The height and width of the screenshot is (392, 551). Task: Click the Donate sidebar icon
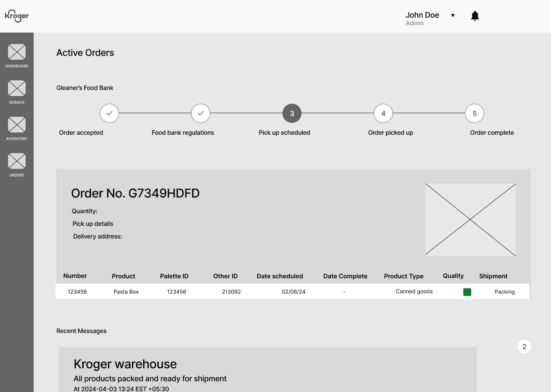click(x=17, y=88)
